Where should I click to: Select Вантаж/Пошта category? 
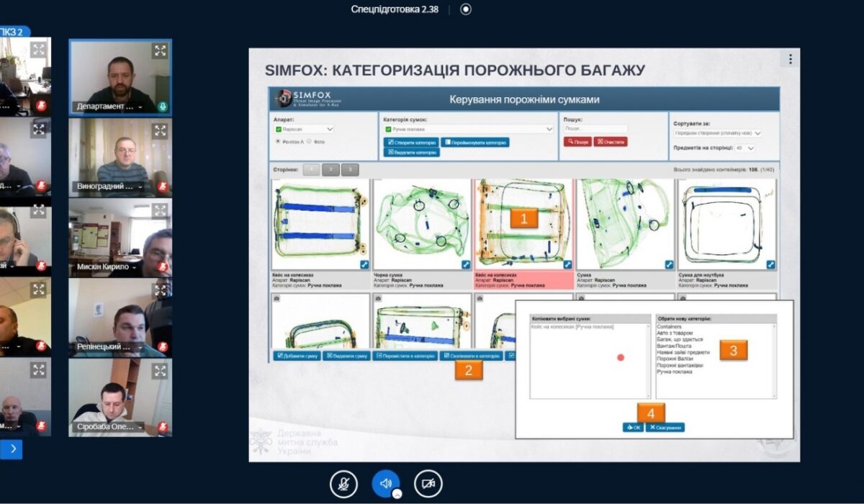click(673, 346)
